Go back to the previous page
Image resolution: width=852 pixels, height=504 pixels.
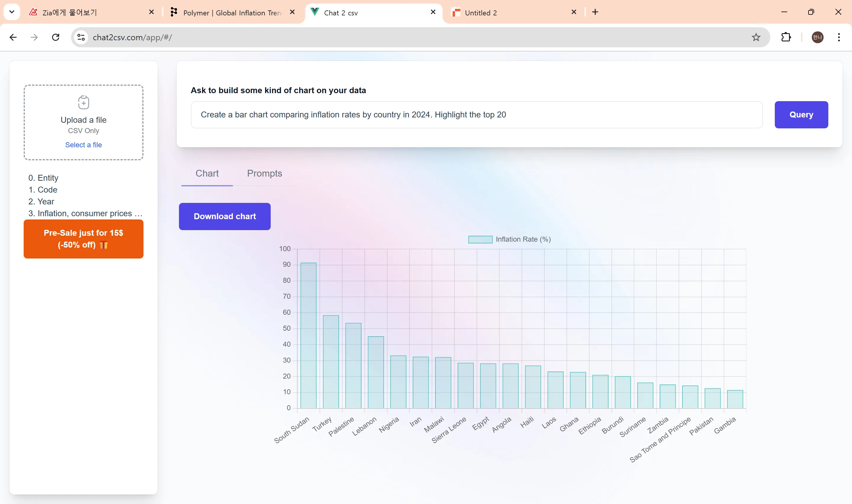[x=13, y=37]
